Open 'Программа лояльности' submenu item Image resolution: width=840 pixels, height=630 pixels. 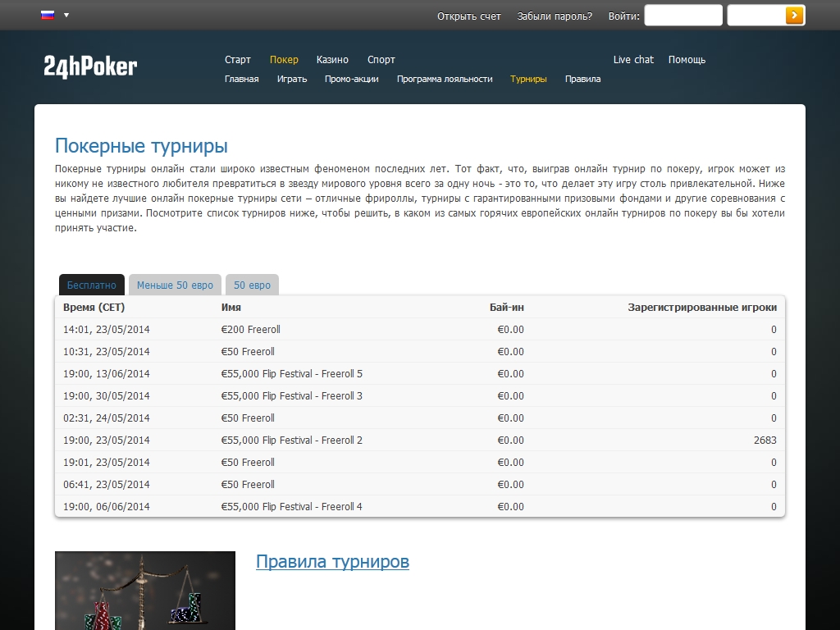click(x=445, y=80)
